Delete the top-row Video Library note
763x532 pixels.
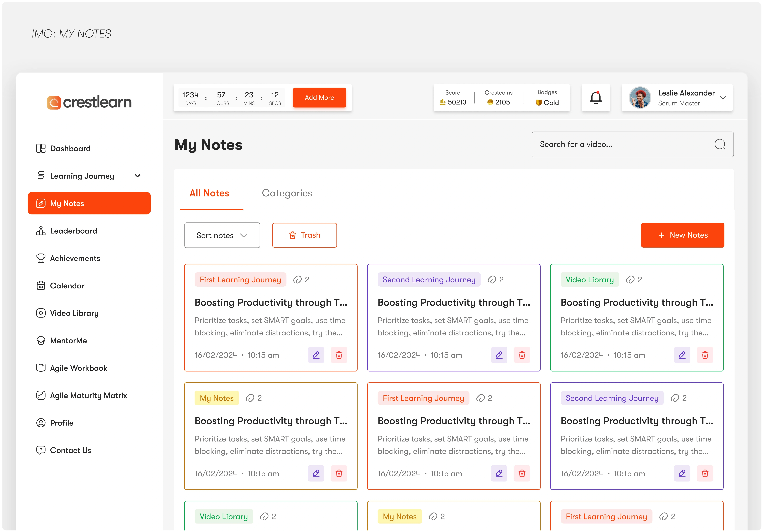[705, 355]
